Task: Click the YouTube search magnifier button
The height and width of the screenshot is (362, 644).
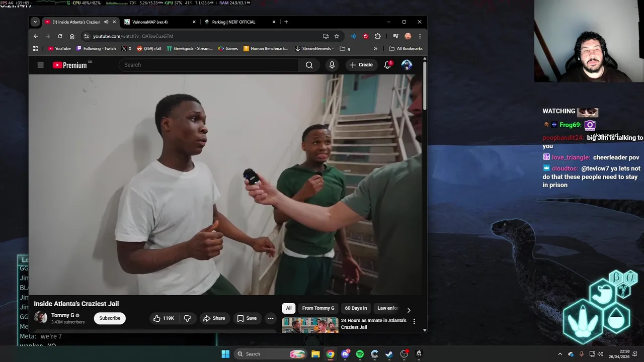Action: coord(309,65)
